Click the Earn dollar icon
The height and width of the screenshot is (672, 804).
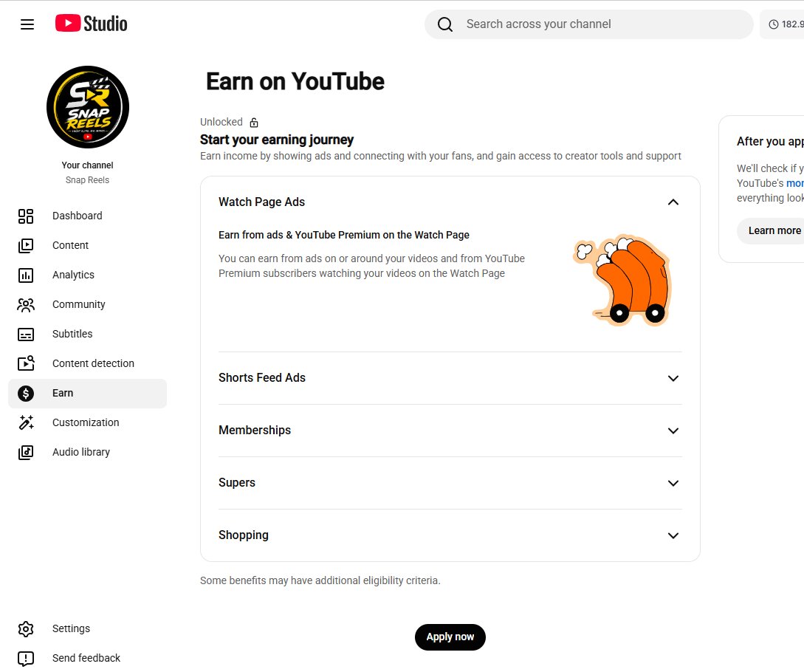pyautogui.click(x=26, y=394)
